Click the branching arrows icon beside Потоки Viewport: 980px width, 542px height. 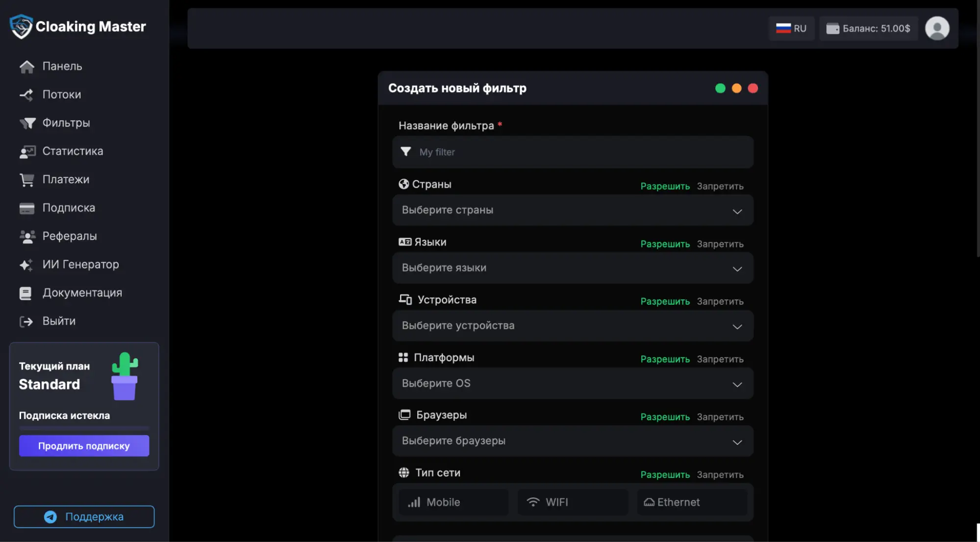coord(26,95)
